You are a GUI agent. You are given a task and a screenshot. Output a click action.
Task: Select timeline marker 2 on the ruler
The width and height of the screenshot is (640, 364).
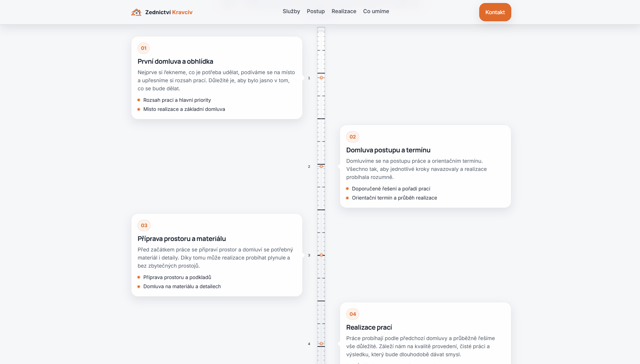click(x=321, y=166)
